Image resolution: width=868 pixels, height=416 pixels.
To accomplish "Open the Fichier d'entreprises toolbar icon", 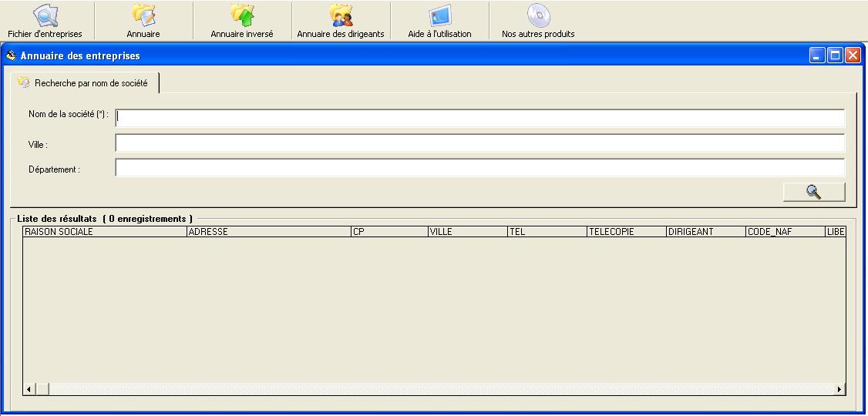I will click(45, 16).
